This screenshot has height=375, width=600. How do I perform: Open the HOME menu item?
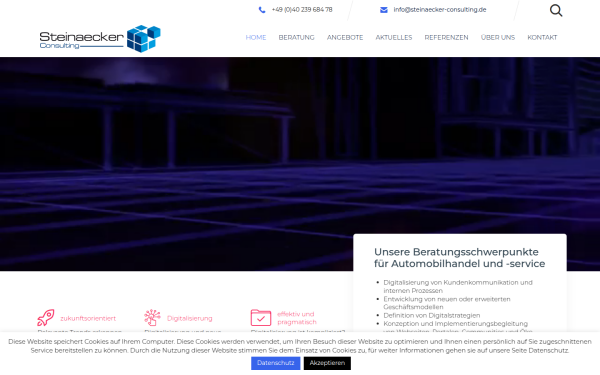click(256, 38)
